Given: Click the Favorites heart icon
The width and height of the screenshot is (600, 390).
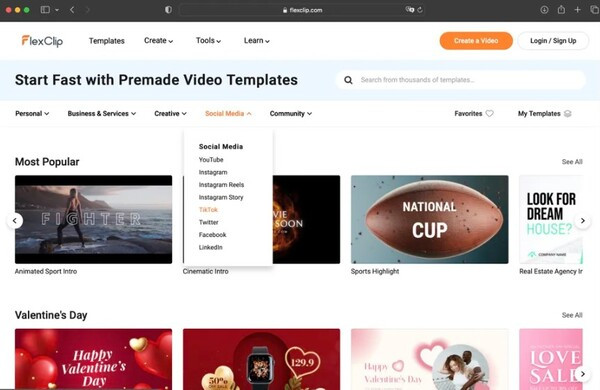Looking at the screenshot, I should [x=489, y=113].
